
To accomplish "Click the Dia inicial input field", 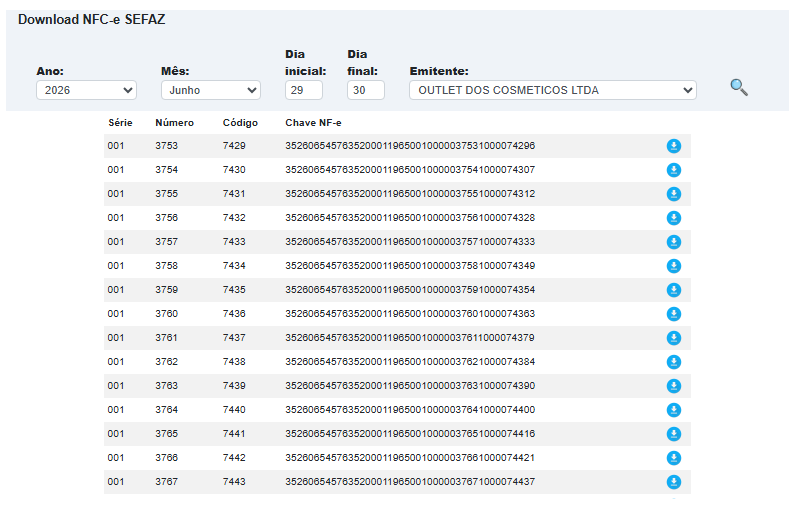I will (x=304, y=90).
